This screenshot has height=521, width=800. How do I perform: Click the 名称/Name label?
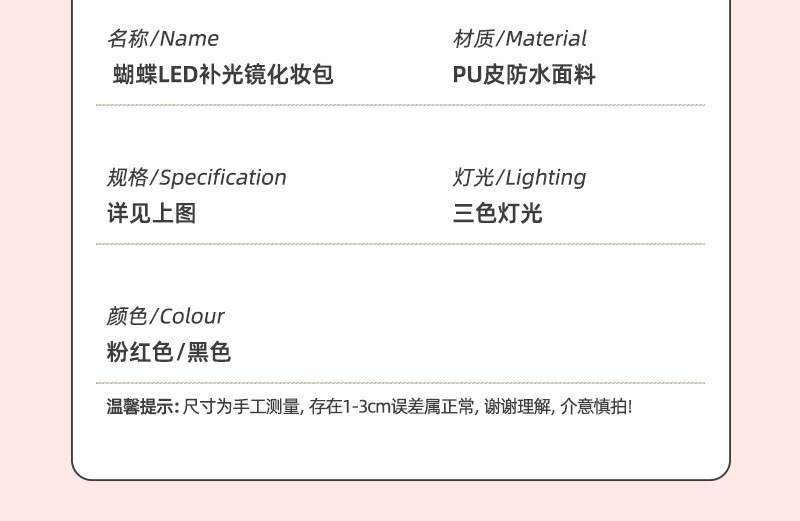[163, 39]
